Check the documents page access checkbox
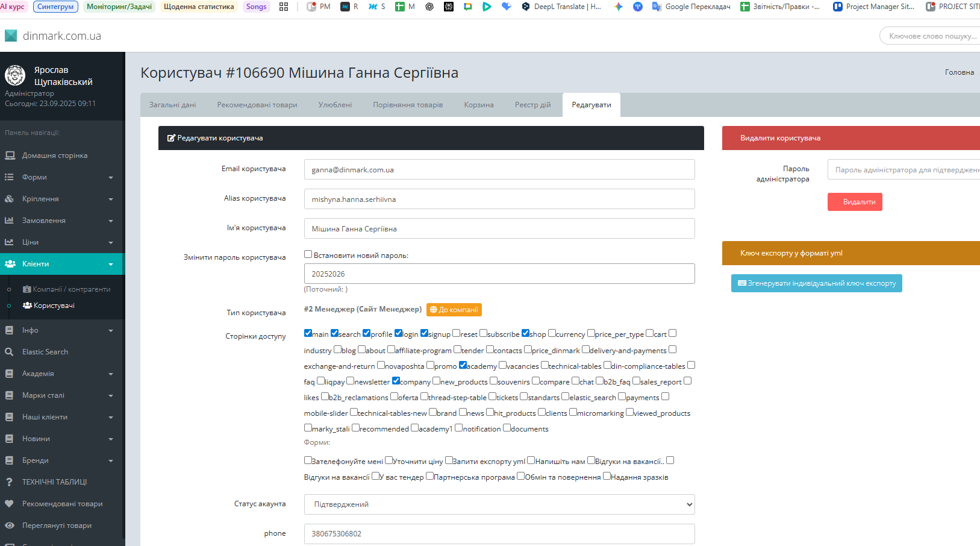The width and height of the screenshot is (980, 546). (x=507, y=427)
